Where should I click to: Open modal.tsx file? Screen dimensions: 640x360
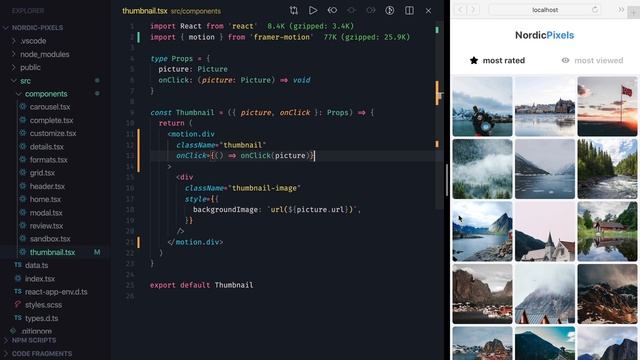(x=46, y=213)
